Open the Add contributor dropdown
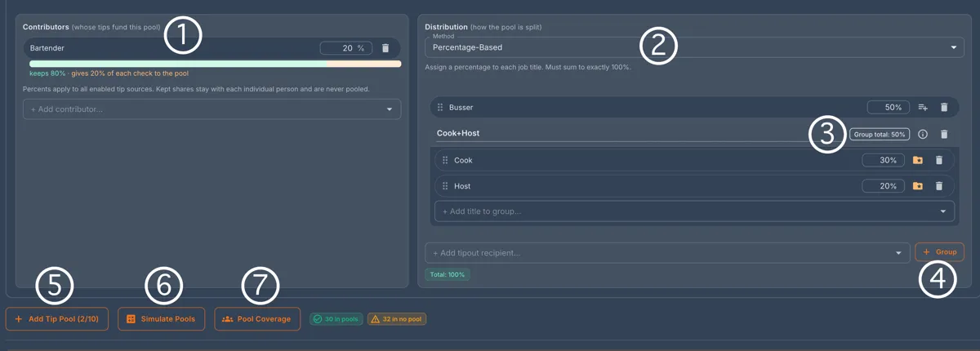Image resolution: width=980 pixels, height=351 pixels. (x=212, y=109)
